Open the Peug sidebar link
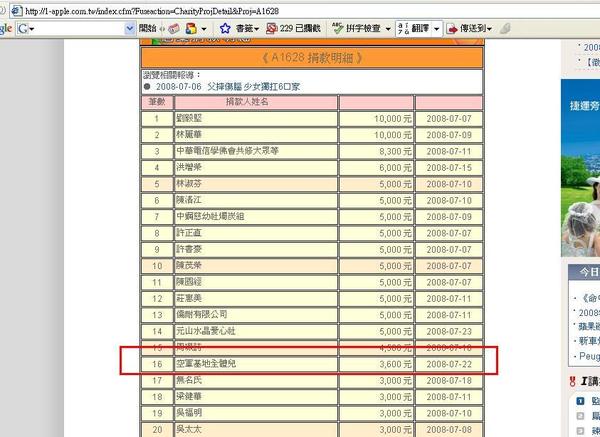This screenshot has width=600, height=437. pos(589,357)
